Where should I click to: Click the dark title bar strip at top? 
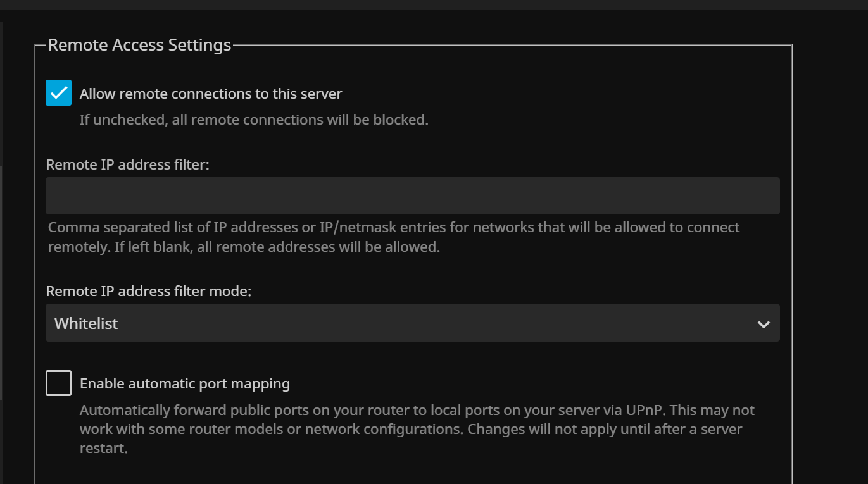(434, 4)
